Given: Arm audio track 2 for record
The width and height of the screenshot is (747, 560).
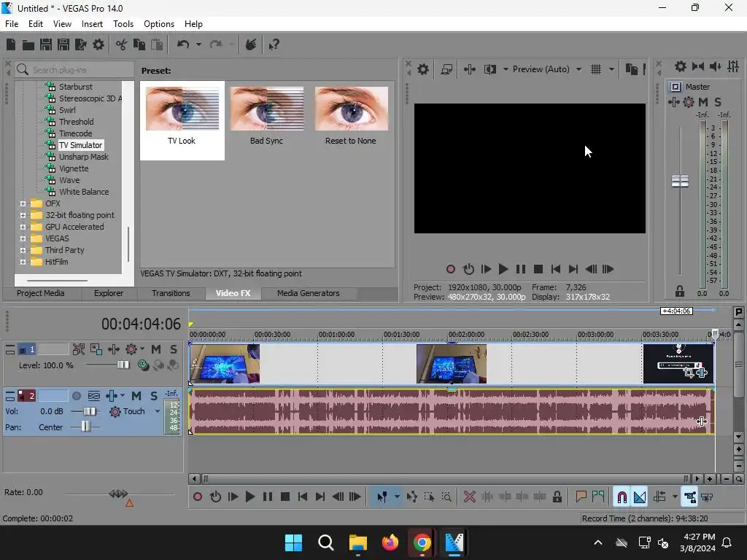Looking at the screenshot, I should pos(76,396).
